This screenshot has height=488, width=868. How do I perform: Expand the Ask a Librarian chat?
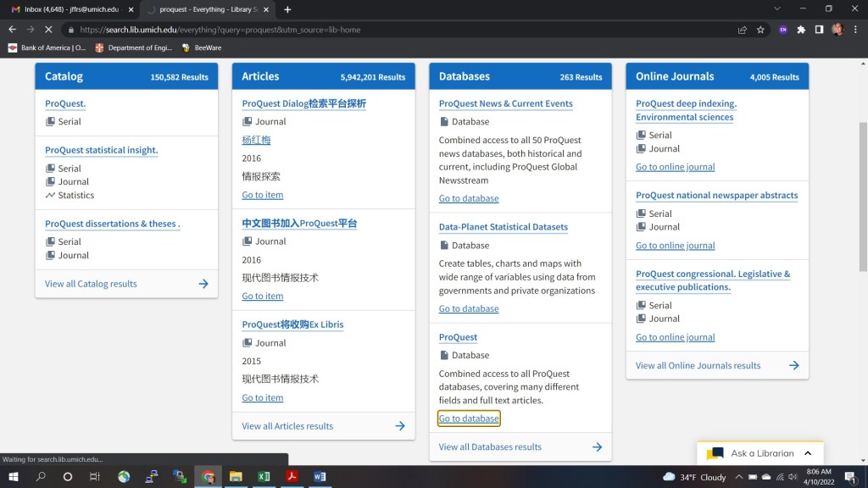click(807, 453)
